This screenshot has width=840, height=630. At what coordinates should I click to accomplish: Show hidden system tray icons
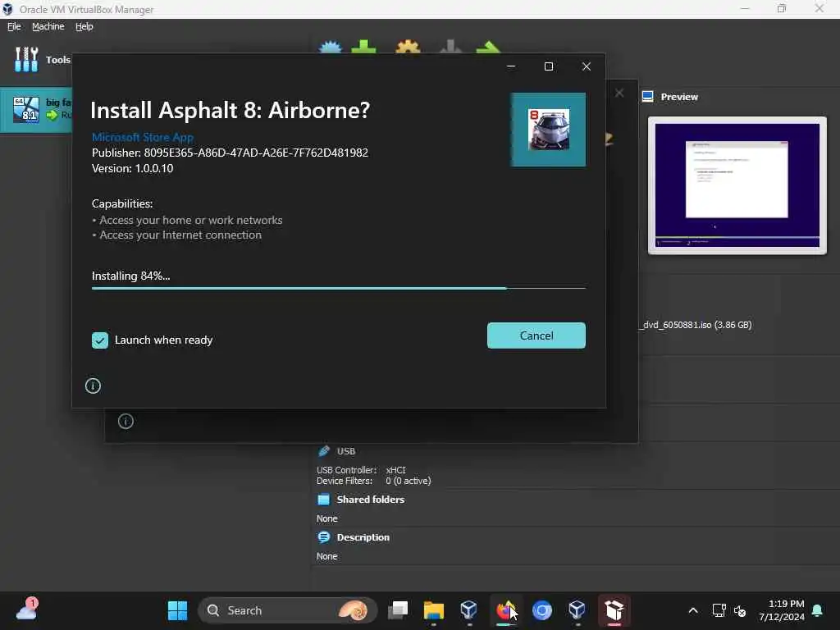(692, 610)
